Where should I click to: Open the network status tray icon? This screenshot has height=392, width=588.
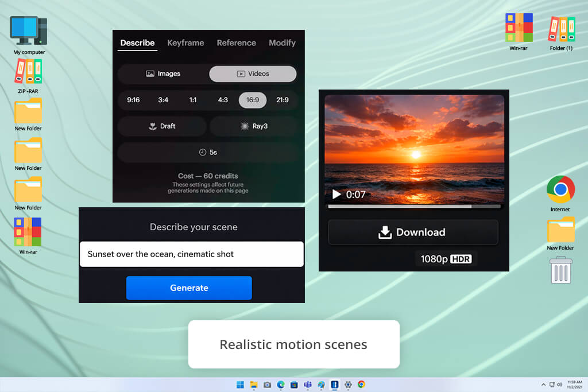[x=552, y=385]
